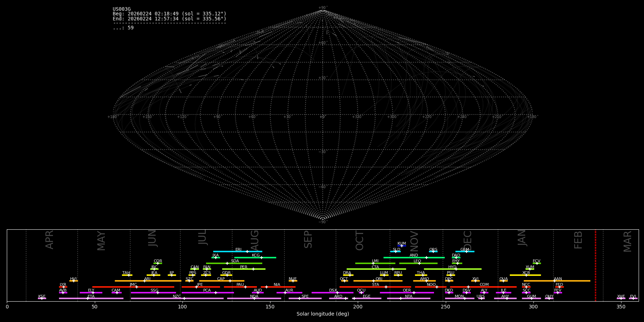This screenshot has height=322, width=644.
Task: Click the AND shower label
Action: click(x=414, y=255)
